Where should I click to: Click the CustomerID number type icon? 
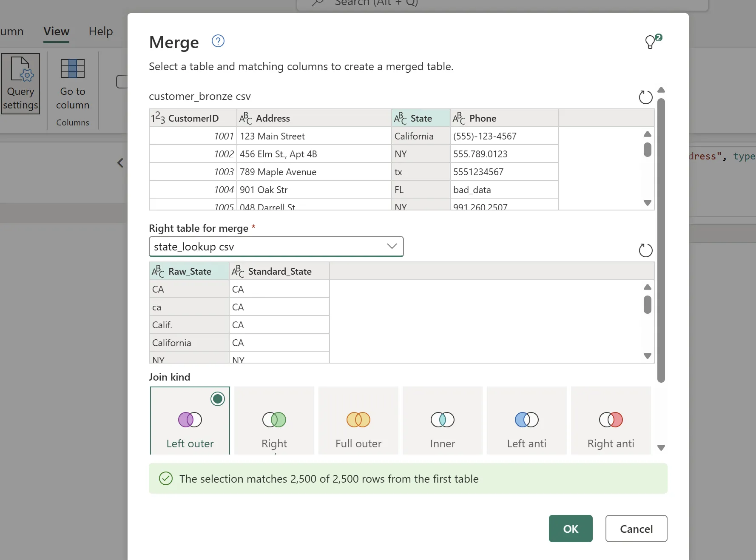pyautogui.click(x=158, y=118)
